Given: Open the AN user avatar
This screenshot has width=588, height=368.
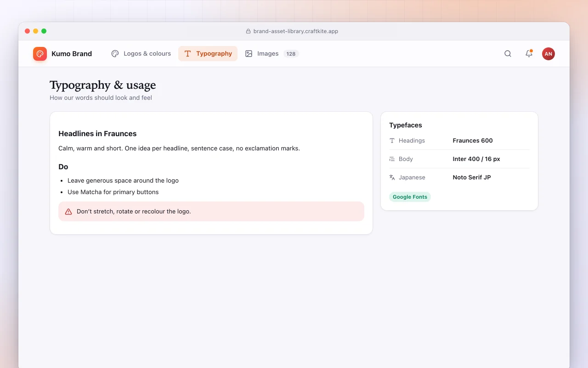Looking at the screenshot, I should 548,54.
